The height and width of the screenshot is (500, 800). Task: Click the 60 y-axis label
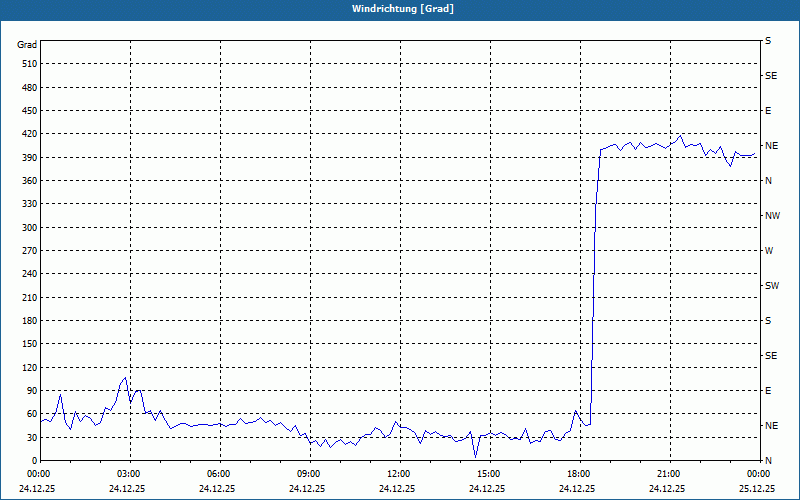[x=32, y=414]
